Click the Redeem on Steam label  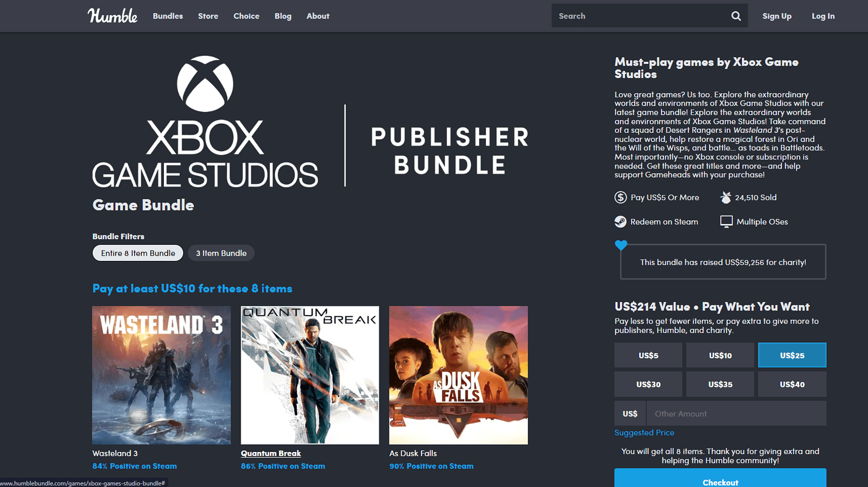coord(664,222)
